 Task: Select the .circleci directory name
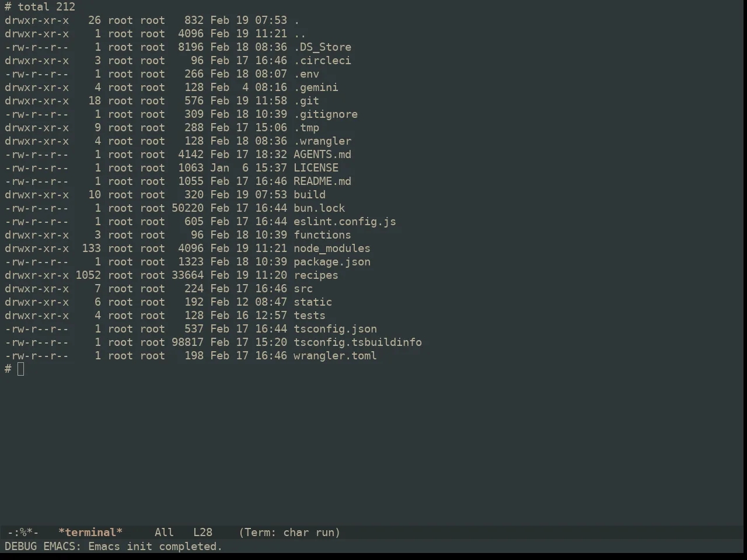coord(322,61)
